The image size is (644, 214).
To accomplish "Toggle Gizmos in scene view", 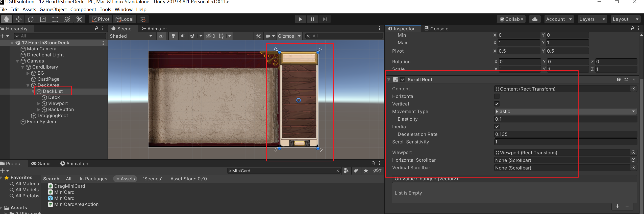I will [x=286, y=36].
